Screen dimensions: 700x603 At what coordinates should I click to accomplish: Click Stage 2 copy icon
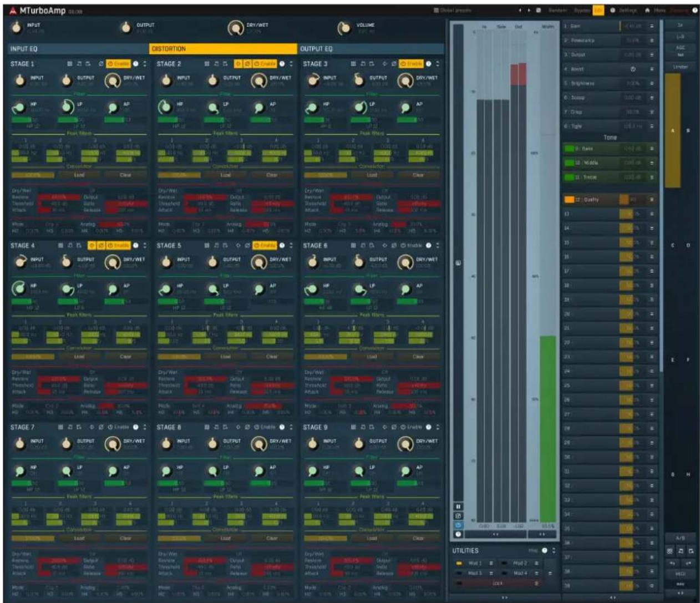(216, 64)
